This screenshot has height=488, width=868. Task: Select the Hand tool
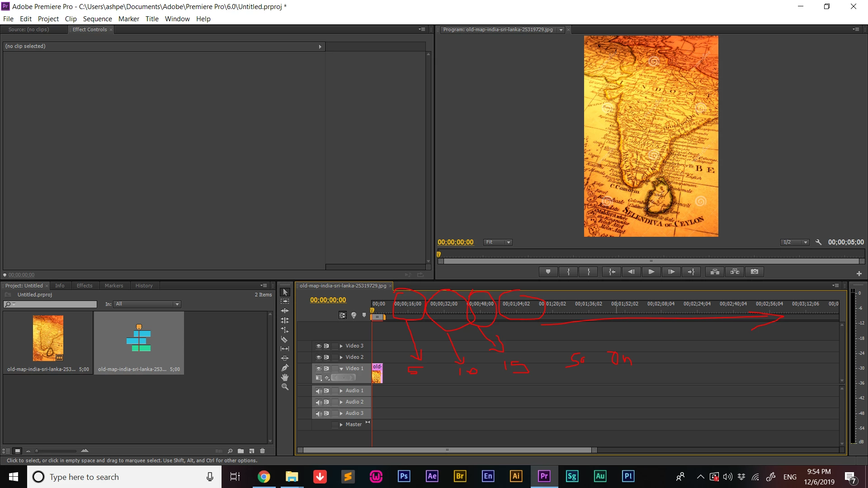click(284, 377)
